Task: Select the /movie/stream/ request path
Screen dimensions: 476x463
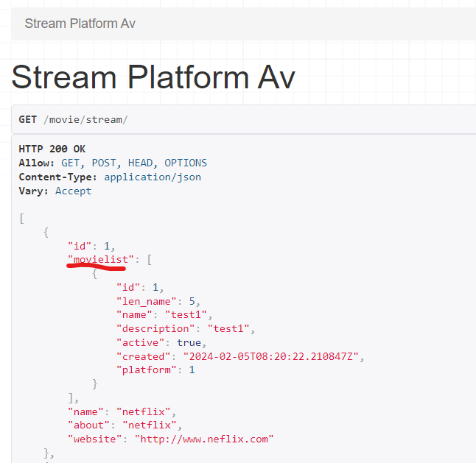Action: tap(85, 120)
